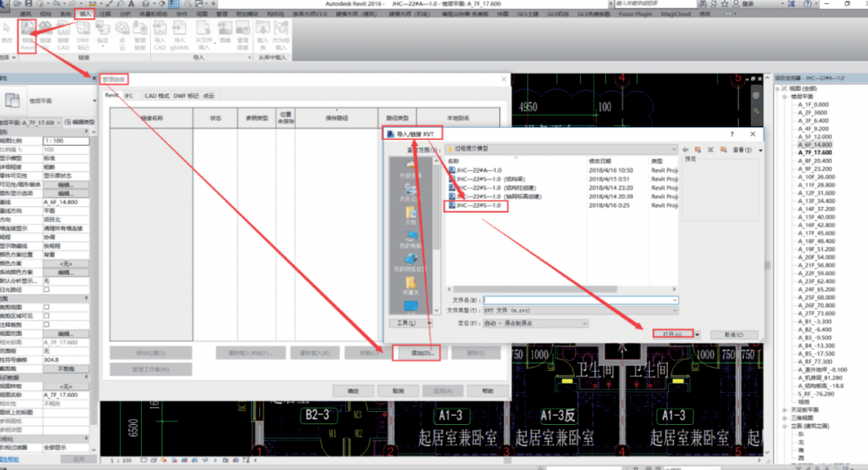Viewport: 868px width, 470px height.
Task: Click the text 'A' tool in quick access toolbar
Action: (x=131, y=4)
